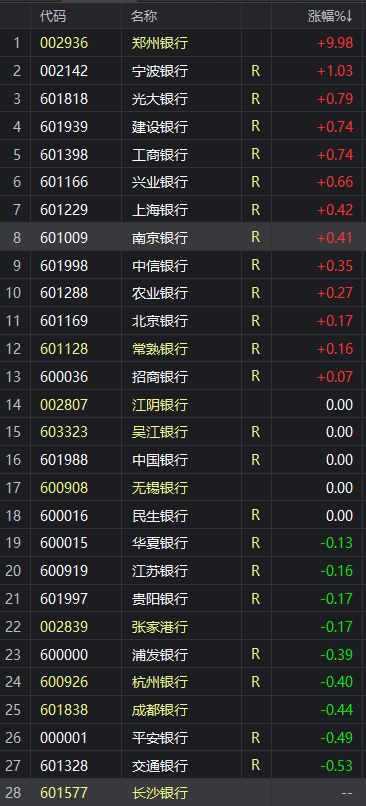Image resolution: width=366 pixels, height=806 pixels.
Task: Click the +0.27 change value
Action: (335, 293)
